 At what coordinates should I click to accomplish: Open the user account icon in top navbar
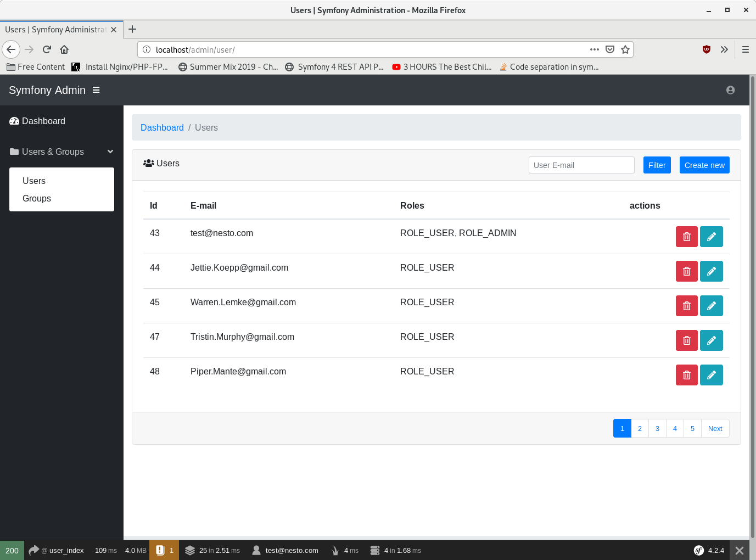730,90
